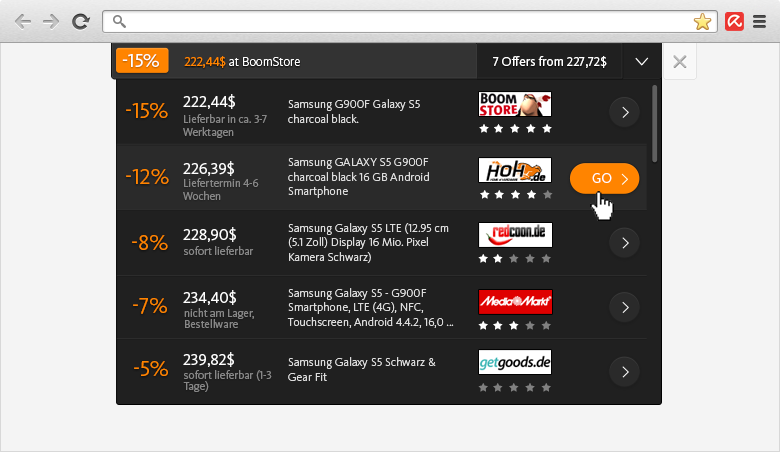Image resolution: width=780 pixels, height=452 pixels.
Task: Click the getgoods.de grey star rating
Action: (515, 387)
